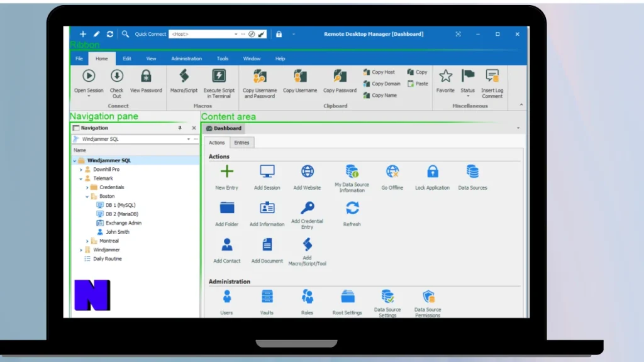Open the Roles administration icon

tap(307, 297)
